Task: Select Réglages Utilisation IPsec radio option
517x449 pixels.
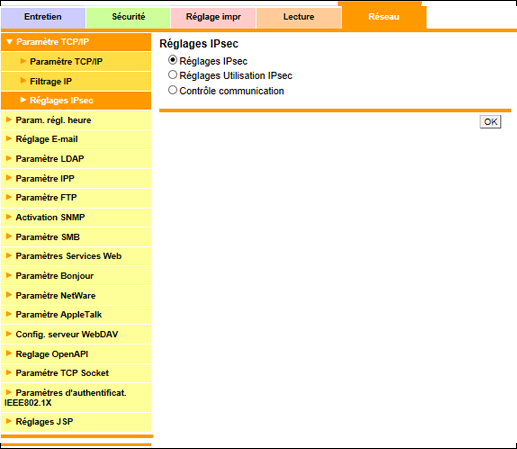Action: pyautogui.click(x=172, y=75)
